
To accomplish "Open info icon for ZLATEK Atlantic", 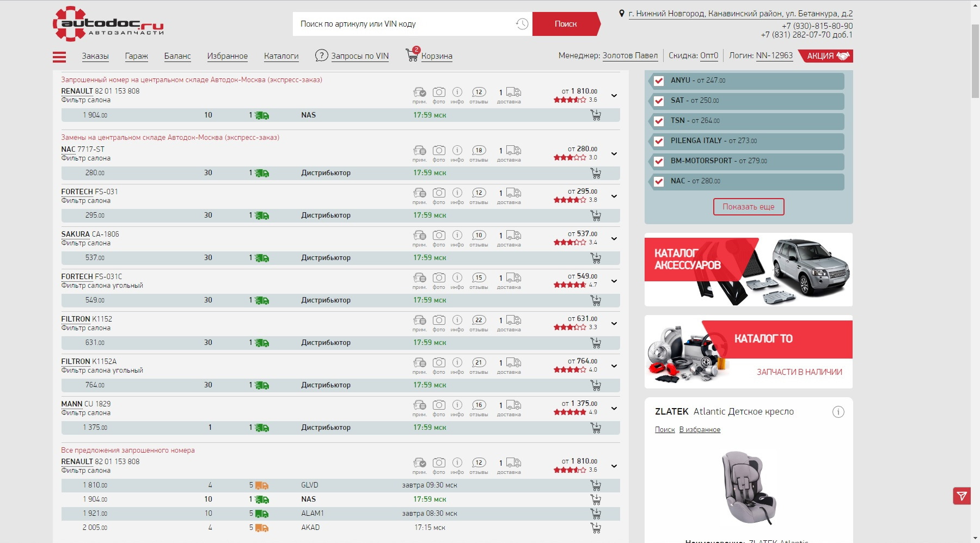I will click(838, 412).
